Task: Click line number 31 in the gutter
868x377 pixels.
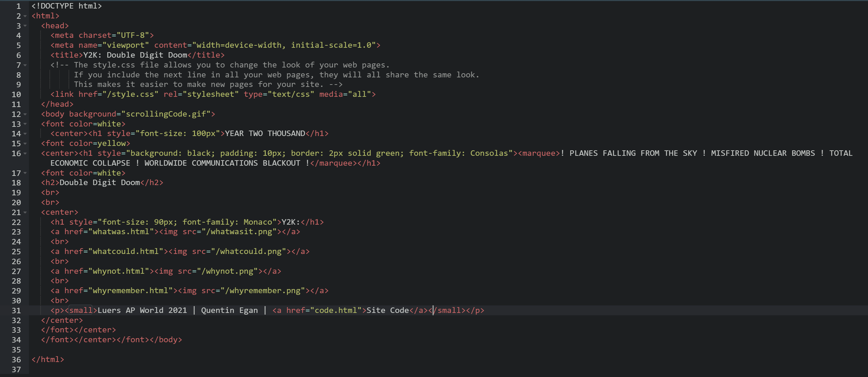Action: [x=16, y=311]
